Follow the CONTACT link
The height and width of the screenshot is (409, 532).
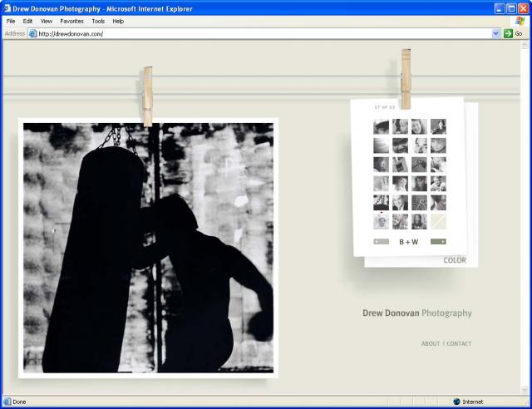(459, 343)
